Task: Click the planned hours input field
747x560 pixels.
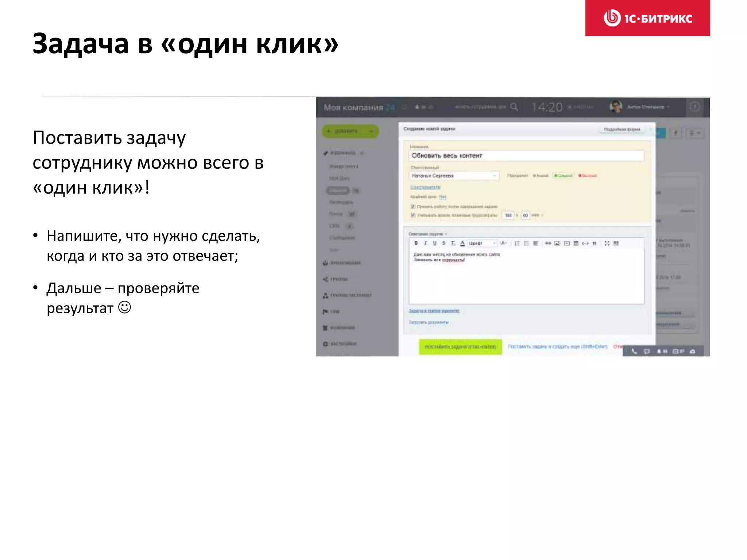Action: pos(508,215)
